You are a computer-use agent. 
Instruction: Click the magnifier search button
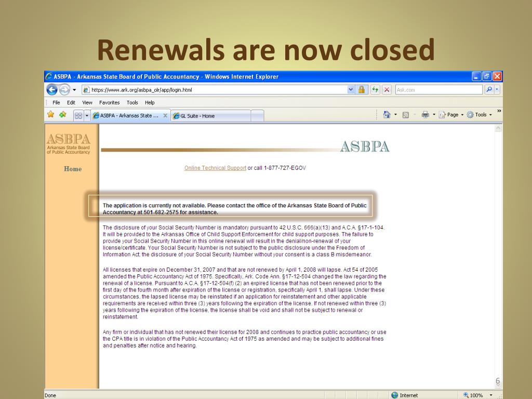489,89
